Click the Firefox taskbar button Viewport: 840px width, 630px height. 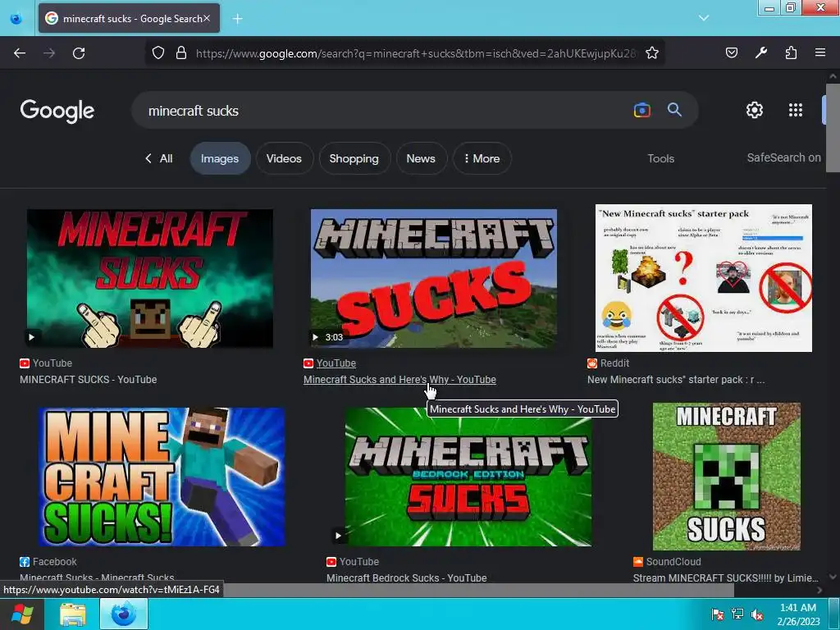pyautogui.click(x=124, y=614)
